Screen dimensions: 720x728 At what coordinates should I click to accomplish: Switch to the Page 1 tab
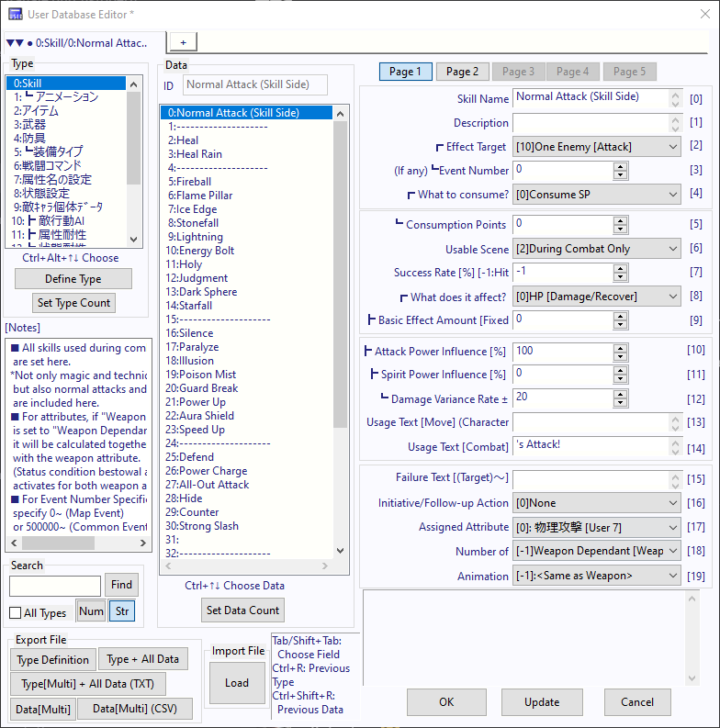406,72
